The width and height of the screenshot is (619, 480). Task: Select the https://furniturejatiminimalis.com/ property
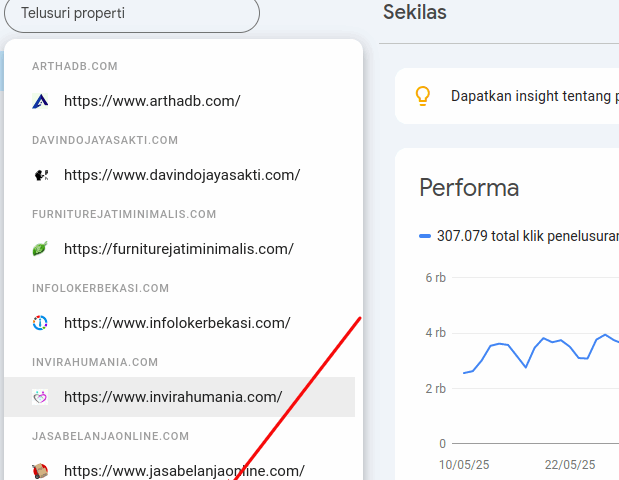pyautogui.click(x=180, y=249)
